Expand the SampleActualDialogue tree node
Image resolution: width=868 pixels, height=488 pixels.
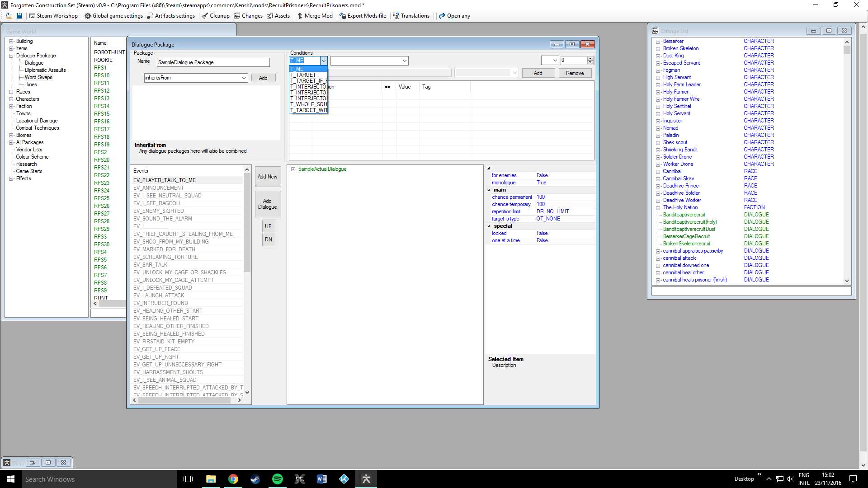293,169
